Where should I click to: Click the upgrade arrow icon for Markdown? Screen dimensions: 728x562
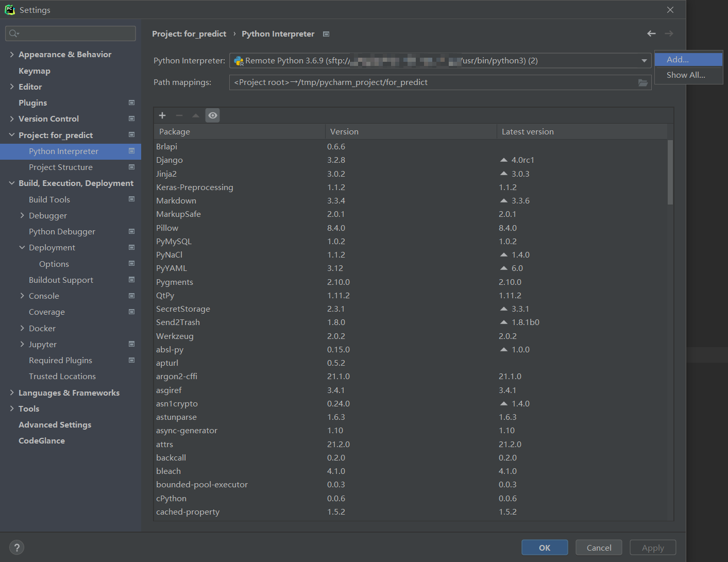pos(504,200)
